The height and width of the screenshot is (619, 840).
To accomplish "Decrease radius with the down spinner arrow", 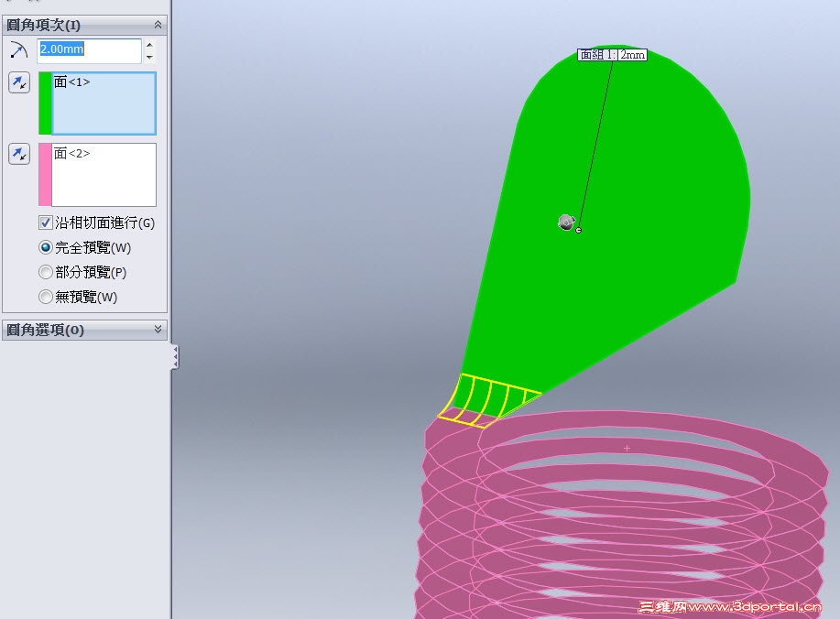I will tap(149, 57).
